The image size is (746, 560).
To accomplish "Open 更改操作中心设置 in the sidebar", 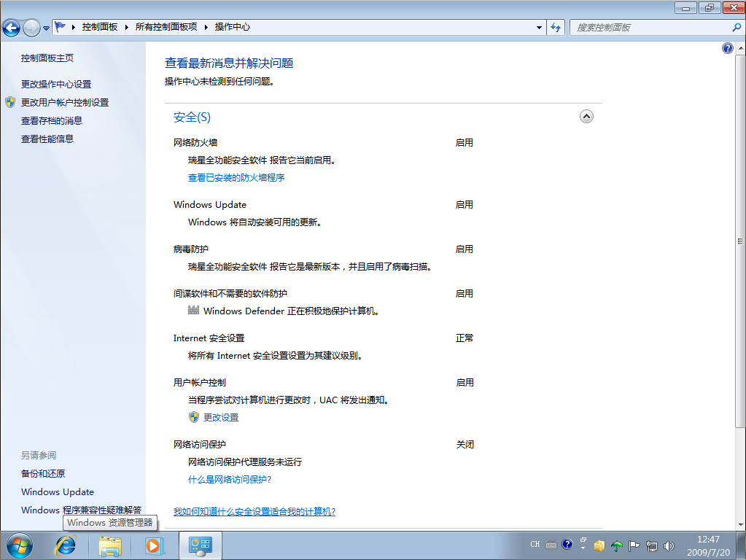I will click(x=56, y=84).
